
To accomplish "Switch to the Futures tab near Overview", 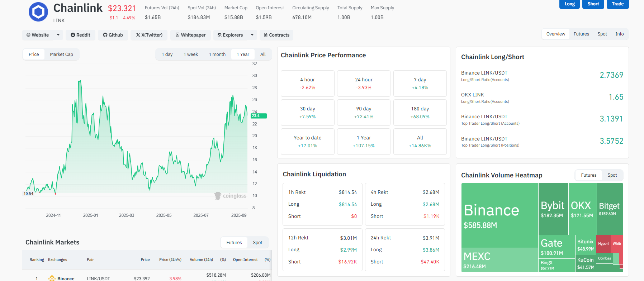I will pos(581,34).
